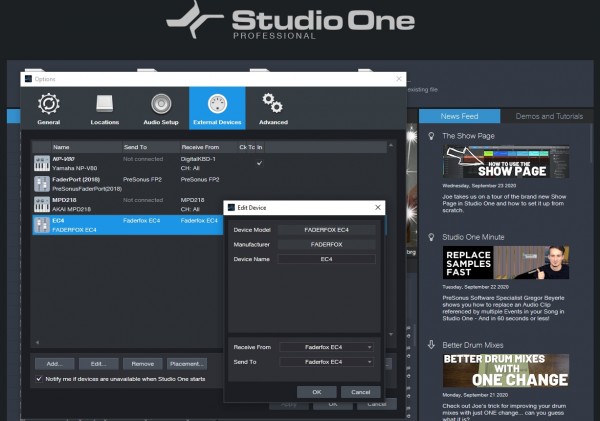Click the NP-V80 keyboard device icon
The width and height of the screenshot is (600, 421).
tap(42, 163)
